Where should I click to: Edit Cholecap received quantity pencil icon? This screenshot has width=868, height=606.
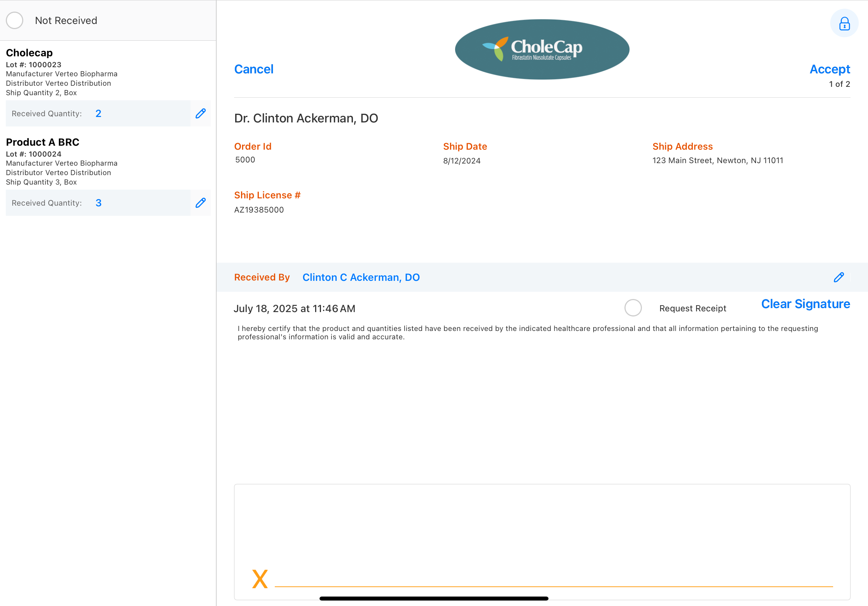pos(200,113)
